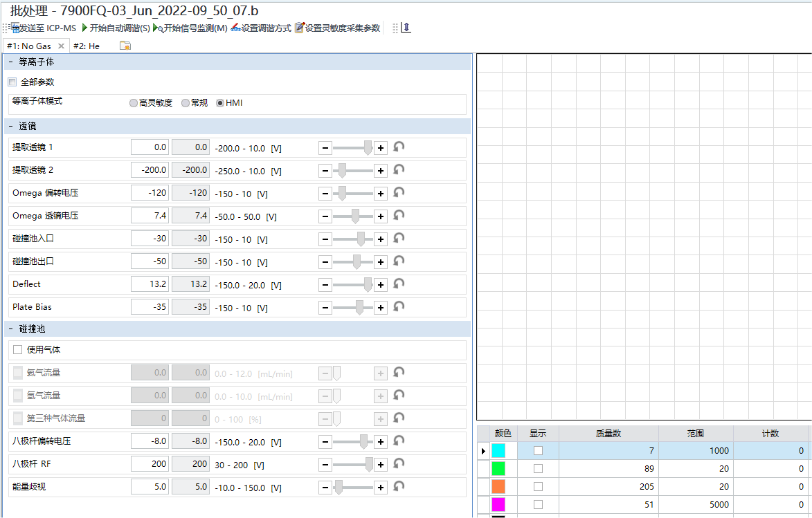This screenshot has height=518, width=812.
Task: Collapse the 等离子体 section
Action: pos(11,62)
